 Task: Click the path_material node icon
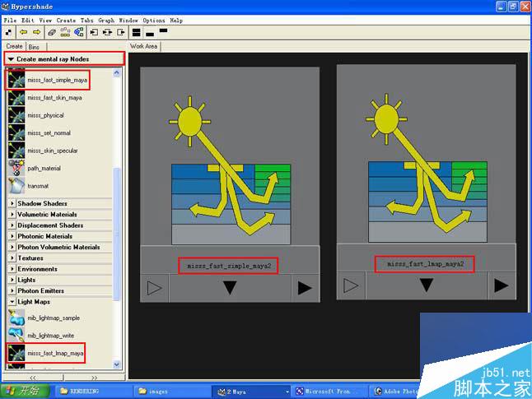16,168
